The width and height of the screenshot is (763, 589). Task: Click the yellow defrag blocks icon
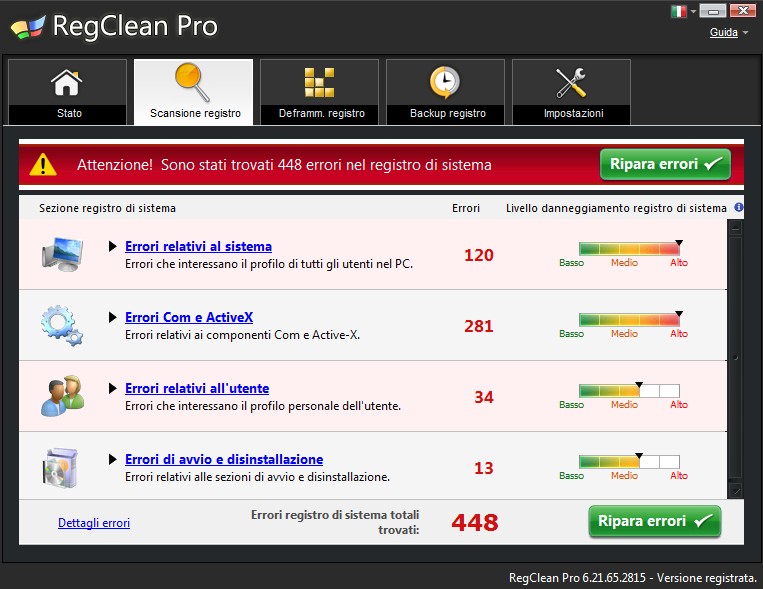point(319,83)
